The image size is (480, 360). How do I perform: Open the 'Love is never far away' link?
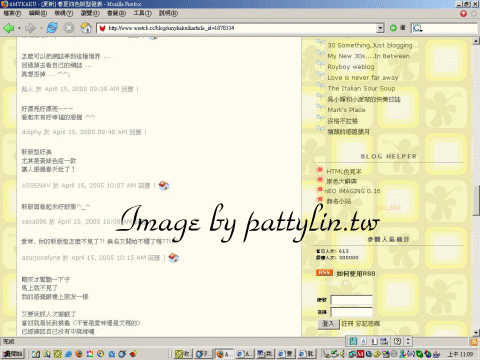363,77
